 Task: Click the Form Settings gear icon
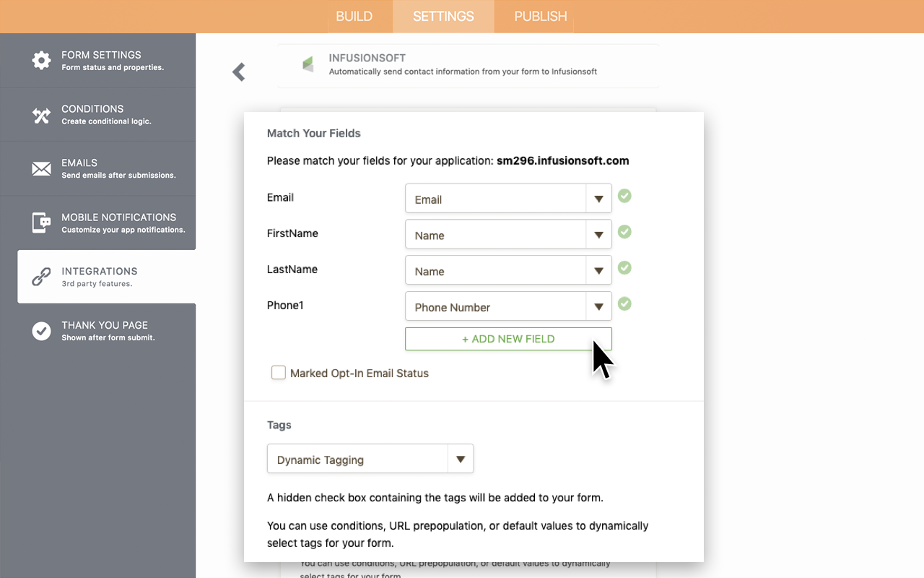pyautogui.click(x=42, y=60)
